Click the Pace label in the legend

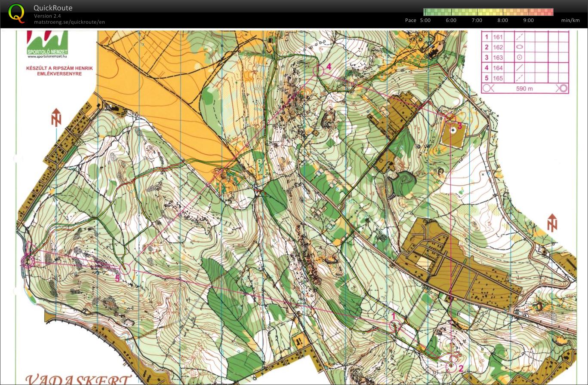(411, 20)
